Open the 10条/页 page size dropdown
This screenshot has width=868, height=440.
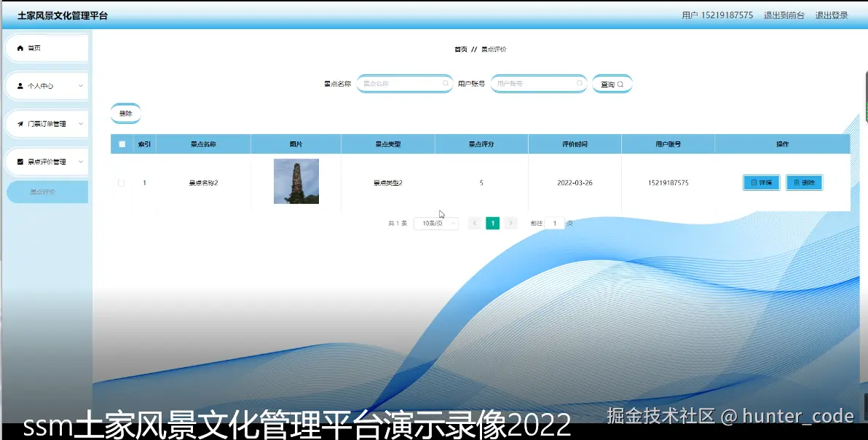click(436, 223)
